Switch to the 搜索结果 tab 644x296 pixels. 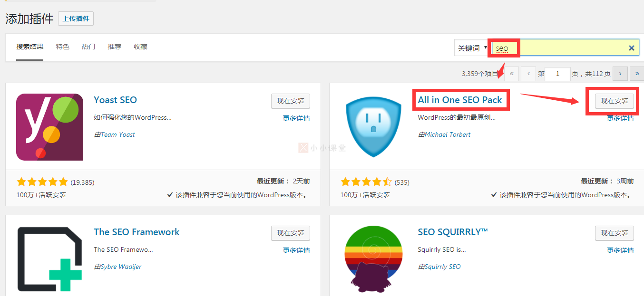(x=29, y=47)
